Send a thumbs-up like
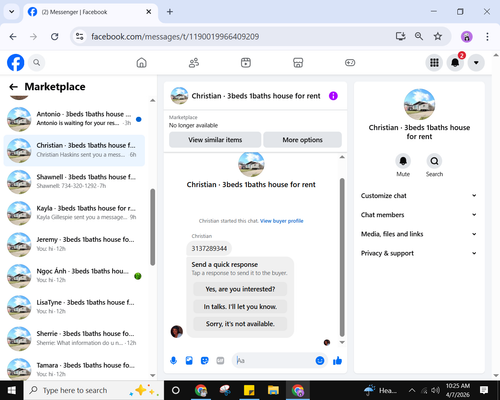Image resolution: width=500 pixels, height=400 pixels. [337, 361]
